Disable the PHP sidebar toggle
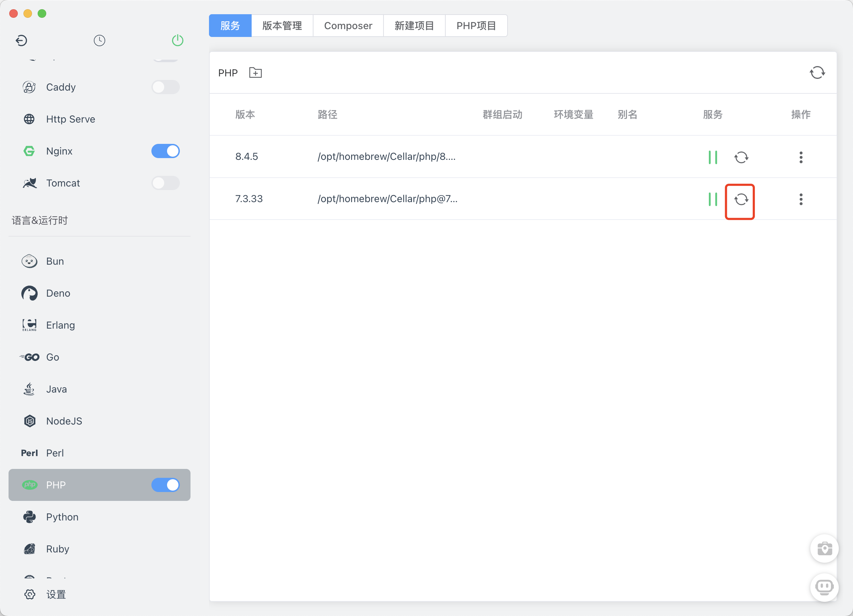The width and height of the screenshot is (853, 616). coord(166,485)
